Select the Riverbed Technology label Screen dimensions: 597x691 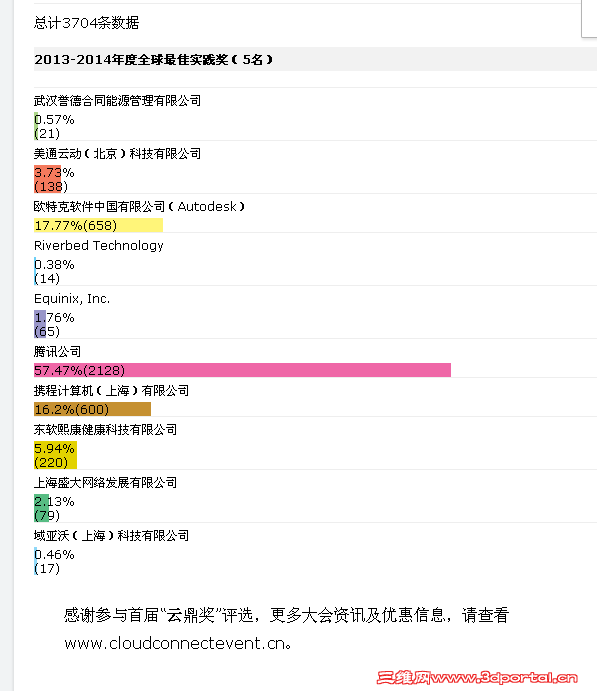99,245
